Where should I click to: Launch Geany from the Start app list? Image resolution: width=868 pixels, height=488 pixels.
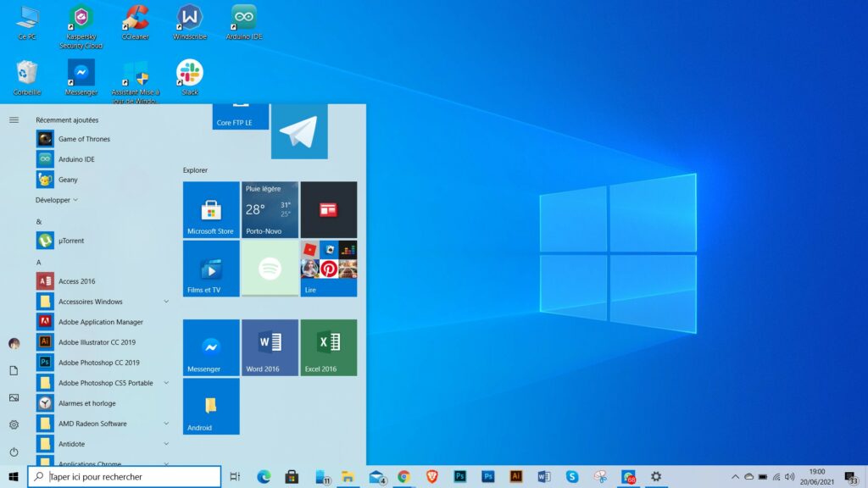pyautogui.click(x=103, y=180)
